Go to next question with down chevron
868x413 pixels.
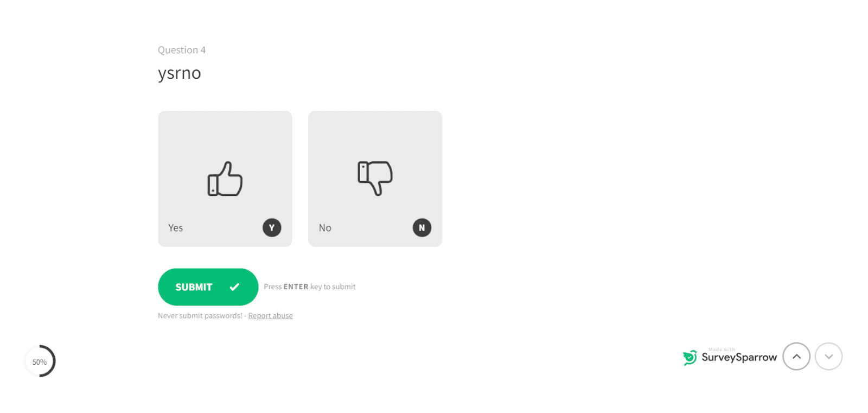point(829,357)
